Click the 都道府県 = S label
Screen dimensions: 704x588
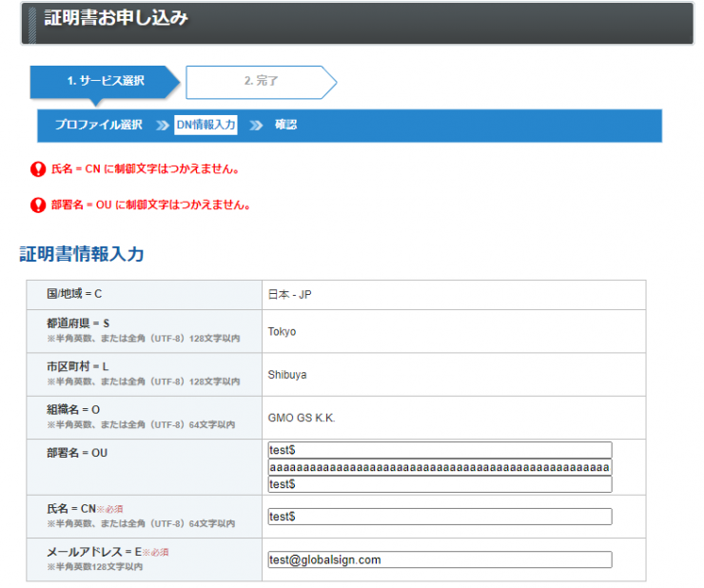[78, 323]
